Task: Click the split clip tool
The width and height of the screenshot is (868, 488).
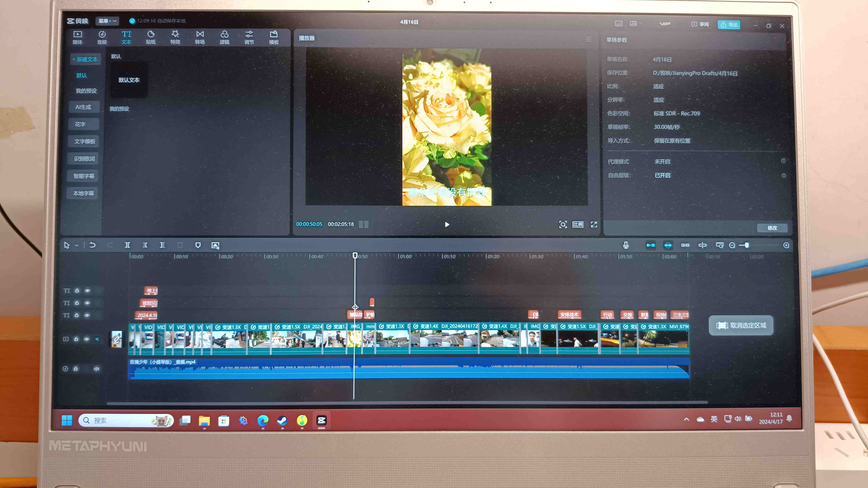Action: [x=127, y=245]
